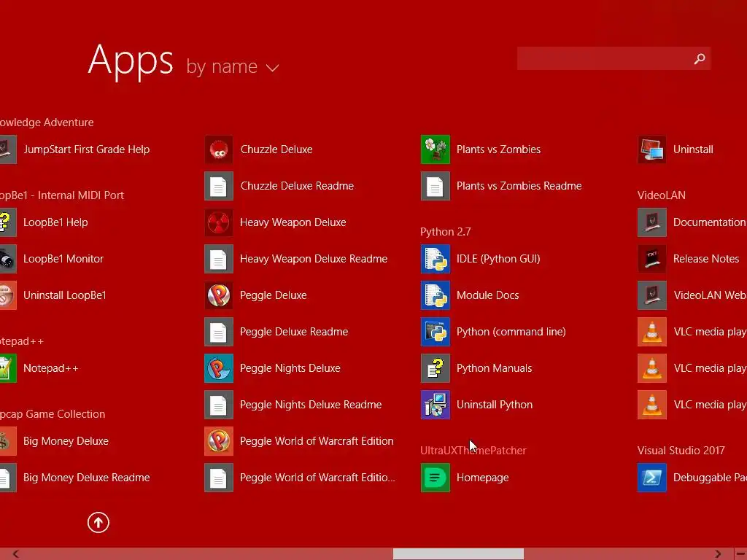This screenshot has height=560, width=747.
Task: Open 'LoopBe1 Monitor' entry
Action: (53, 259)
